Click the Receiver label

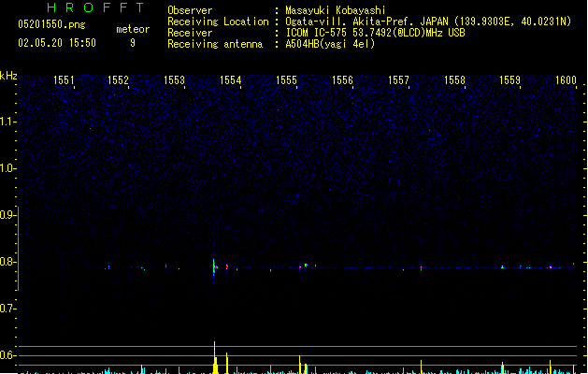[x=190, y=33]
